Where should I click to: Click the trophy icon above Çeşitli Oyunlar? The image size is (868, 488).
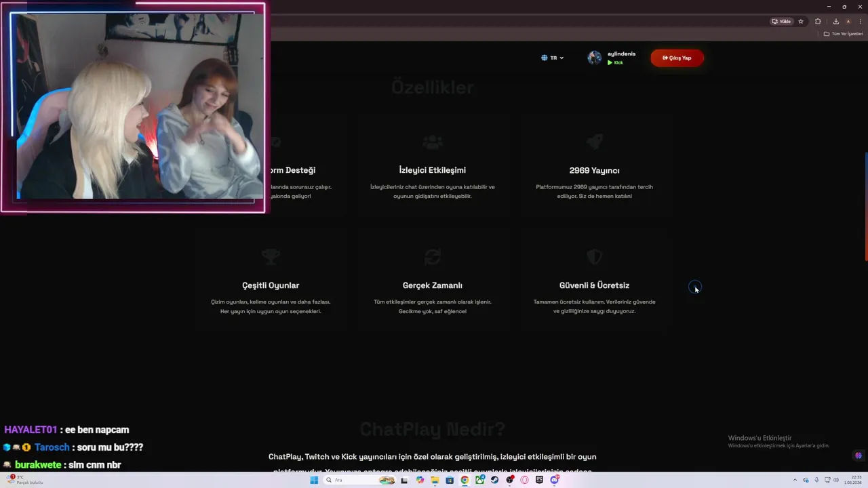click(271, 257)
